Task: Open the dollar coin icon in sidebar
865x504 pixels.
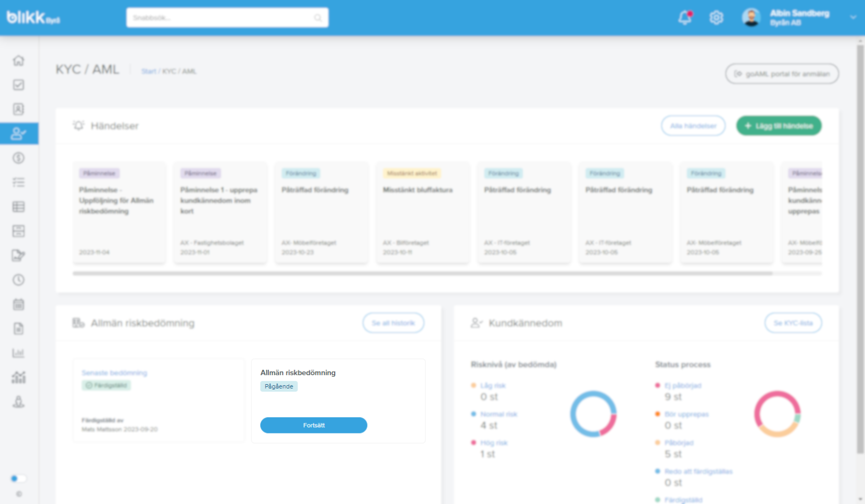Action: pyautogui.click(x=19, y=158)
